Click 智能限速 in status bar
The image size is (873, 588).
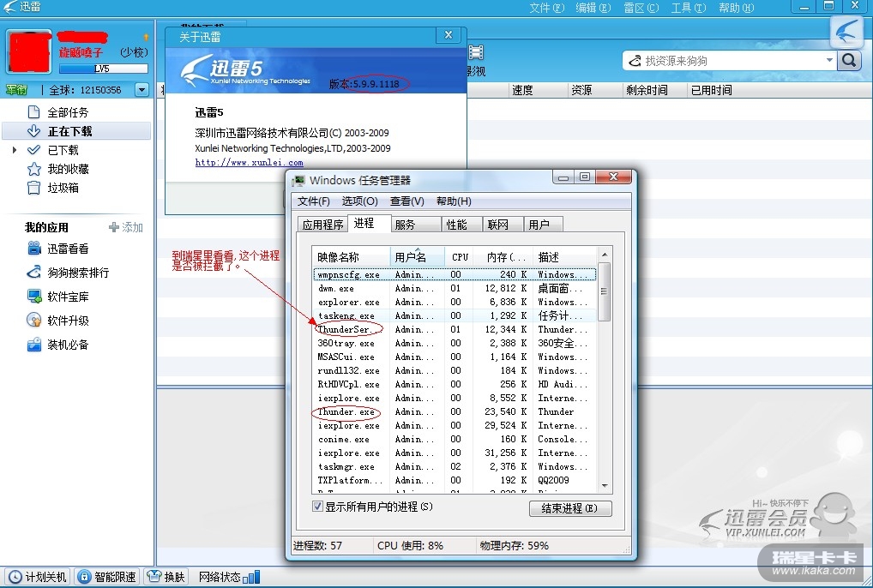click(107, 577)
